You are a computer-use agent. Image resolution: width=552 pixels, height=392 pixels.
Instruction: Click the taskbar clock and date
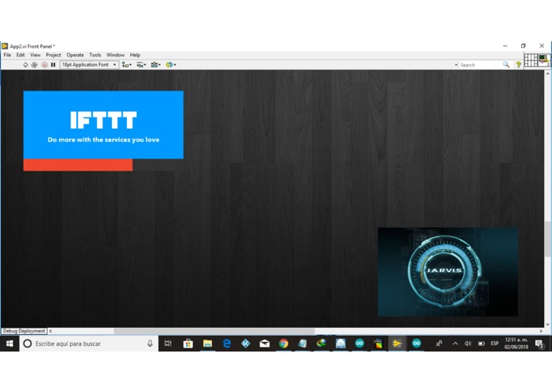pyautogui.click(x=516, y=344)
